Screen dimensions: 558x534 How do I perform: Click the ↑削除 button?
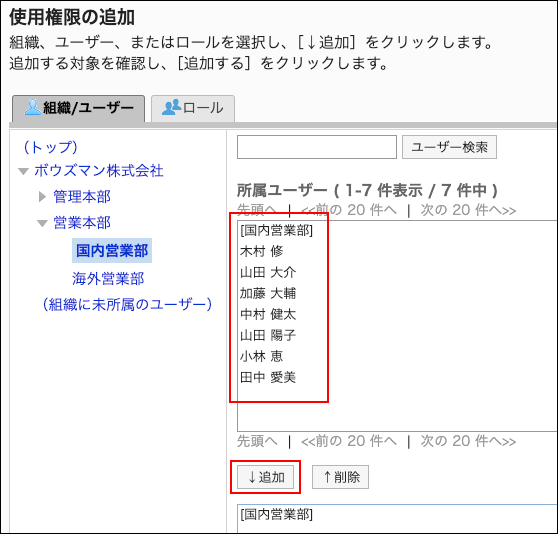point(340,477)
